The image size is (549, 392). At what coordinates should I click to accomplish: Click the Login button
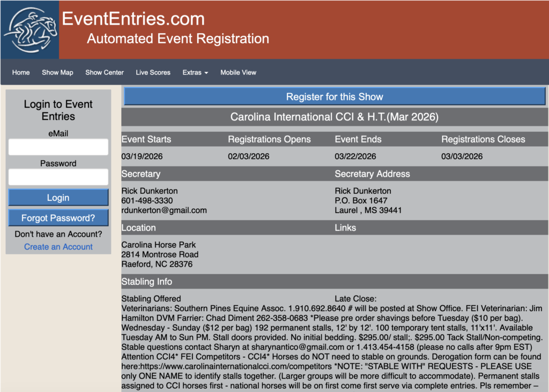tap(58, 198)
